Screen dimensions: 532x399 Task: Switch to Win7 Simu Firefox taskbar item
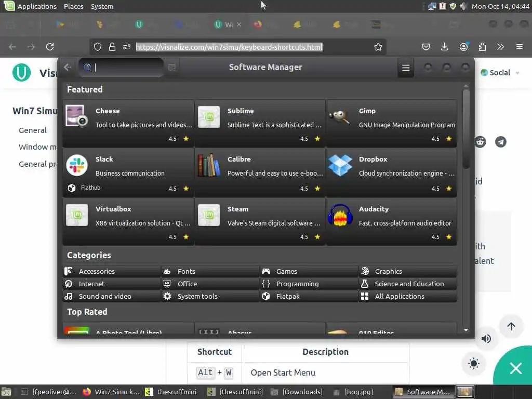[111, 392]
